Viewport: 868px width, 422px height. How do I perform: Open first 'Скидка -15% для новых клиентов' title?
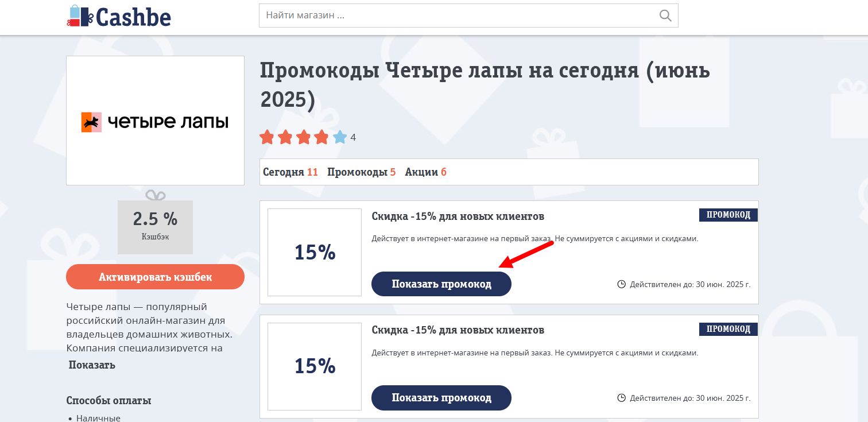click(x=458, y=216)
